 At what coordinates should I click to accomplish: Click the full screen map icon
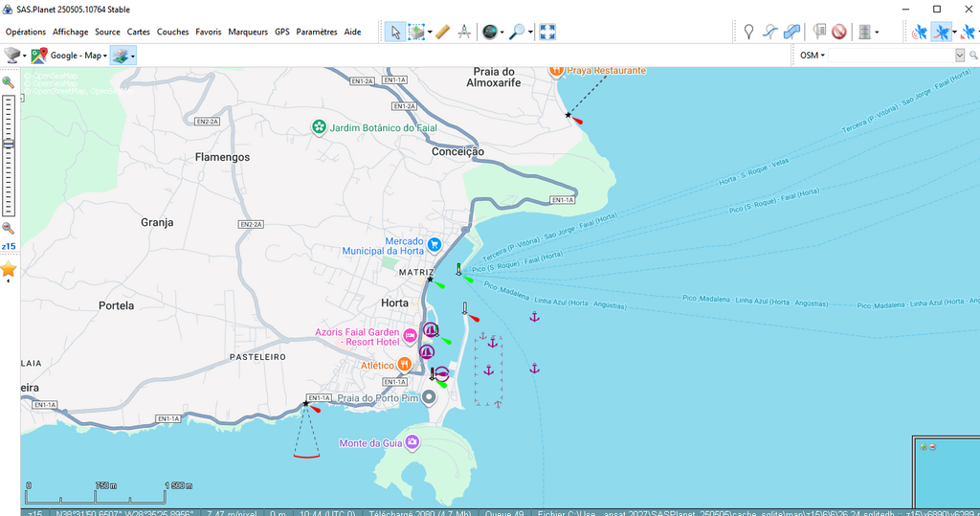tap(547, 32)
